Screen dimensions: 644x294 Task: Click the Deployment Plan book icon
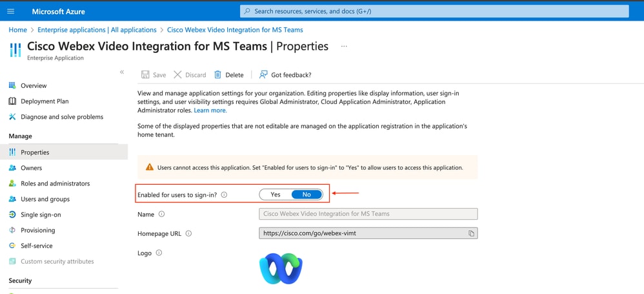[12, 101]
